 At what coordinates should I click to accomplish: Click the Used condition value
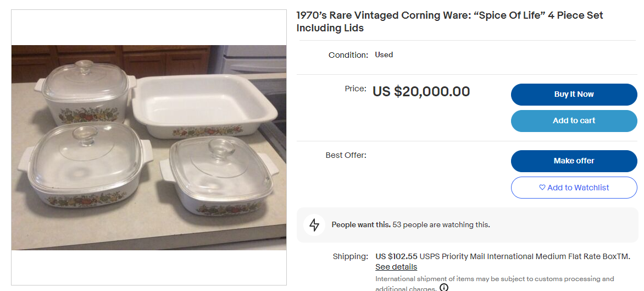pos(384,54)
